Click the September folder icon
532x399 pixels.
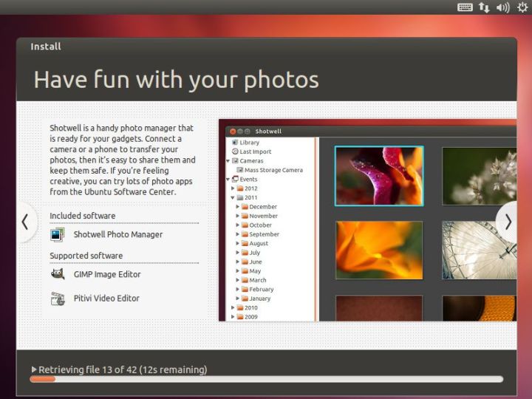(245, 234)
